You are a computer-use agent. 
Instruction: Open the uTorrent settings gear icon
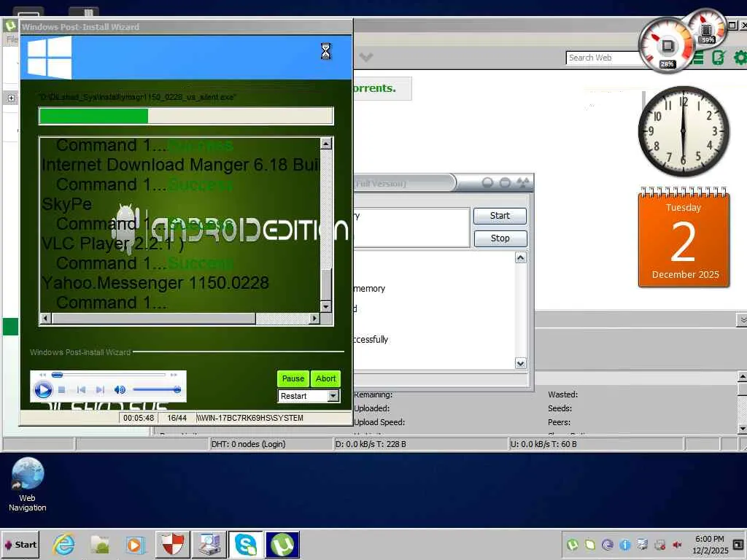(x=740, y=58)
